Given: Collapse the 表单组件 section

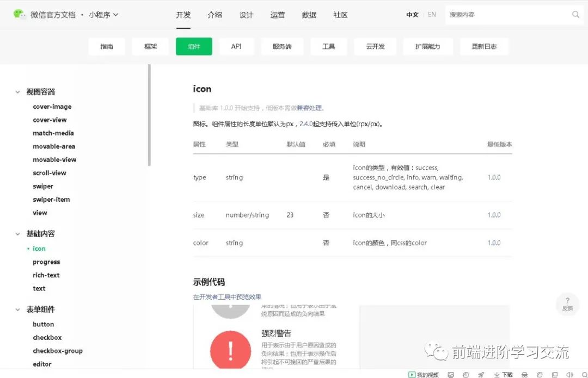Looking at the screenshot, I should pyautogui.click(x=18, y=309).
